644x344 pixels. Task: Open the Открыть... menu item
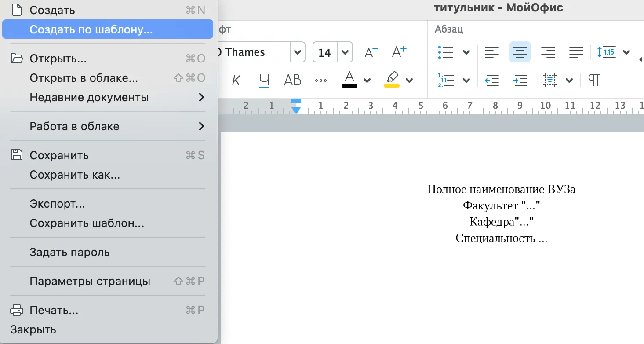tap(108, 59)
